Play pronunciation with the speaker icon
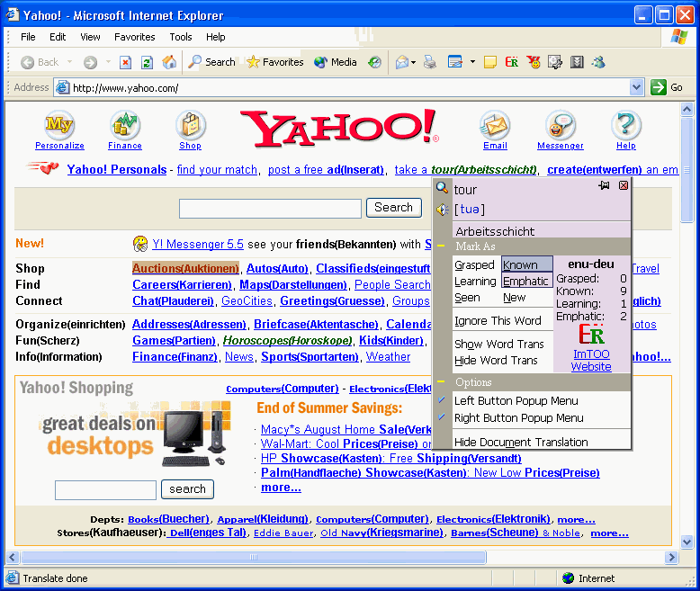700x591 pixels. (x=442, y=210)
